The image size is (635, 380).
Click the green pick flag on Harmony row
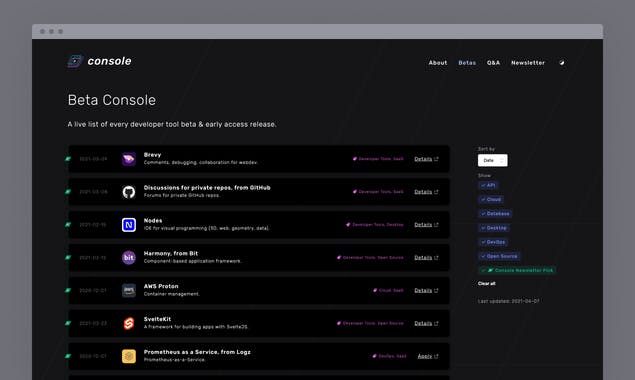68,257
